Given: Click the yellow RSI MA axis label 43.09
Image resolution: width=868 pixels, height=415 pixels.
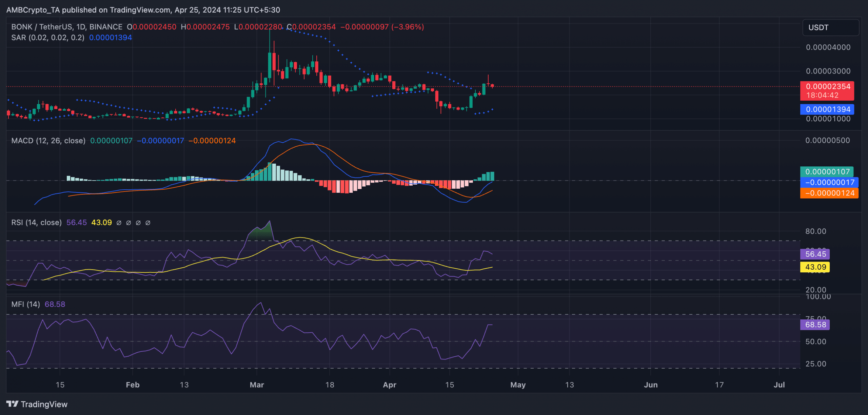Looking at the screenshot, I should [815, 267].
